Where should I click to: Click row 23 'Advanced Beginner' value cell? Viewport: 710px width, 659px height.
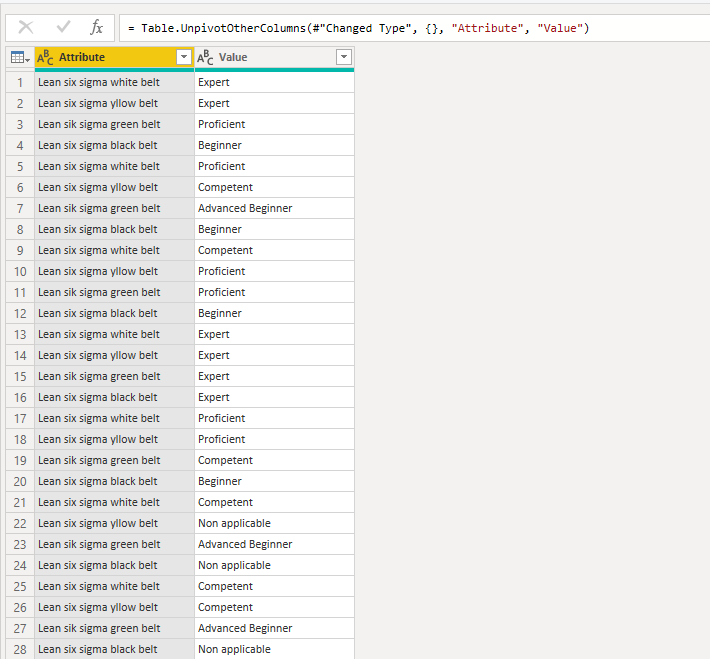click(x=274, y=544)
